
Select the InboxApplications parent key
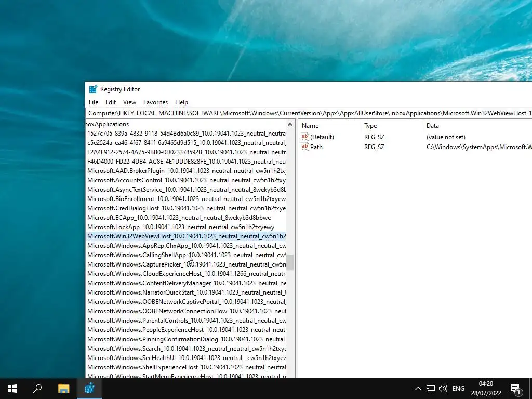[108, 124]
